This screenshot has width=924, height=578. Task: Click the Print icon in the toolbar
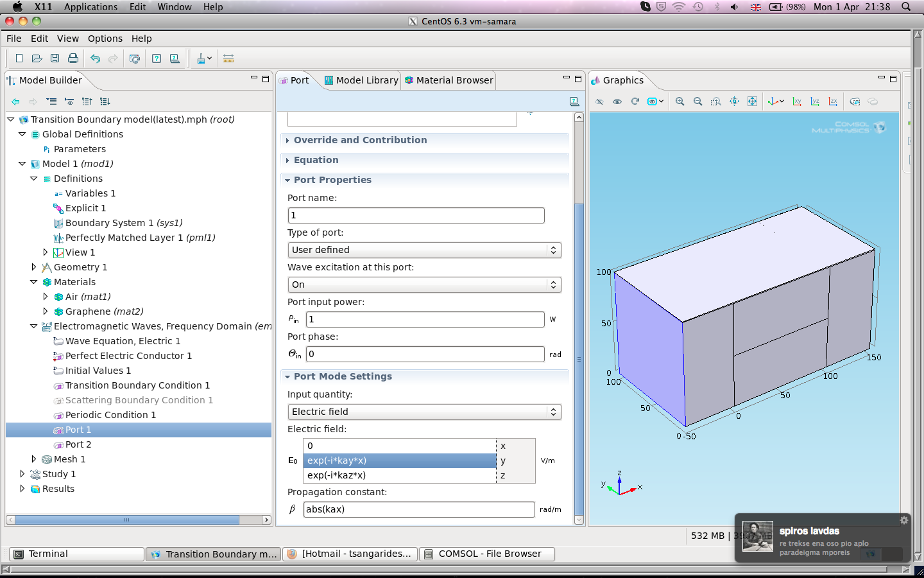click(x=73, y=58)
